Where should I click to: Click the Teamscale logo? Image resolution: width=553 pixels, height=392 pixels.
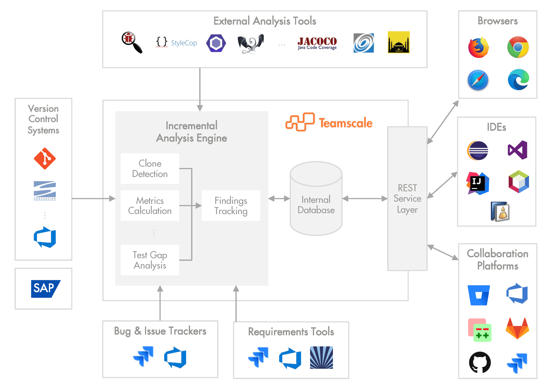[x=329, y=122]
